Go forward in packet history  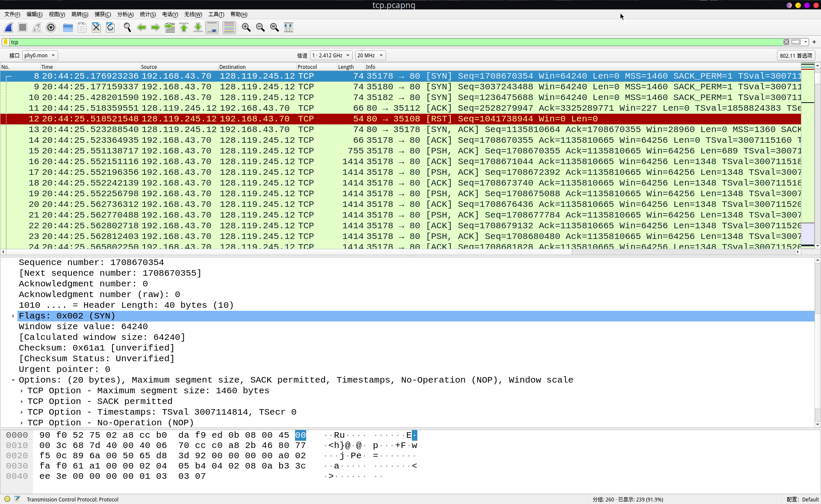pyautogui.click(x=156, y=28)
